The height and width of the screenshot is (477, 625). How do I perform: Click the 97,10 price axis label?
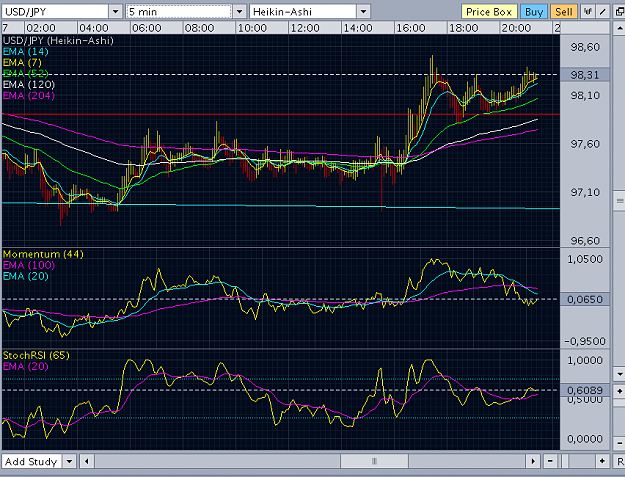(x=585, y=192)
